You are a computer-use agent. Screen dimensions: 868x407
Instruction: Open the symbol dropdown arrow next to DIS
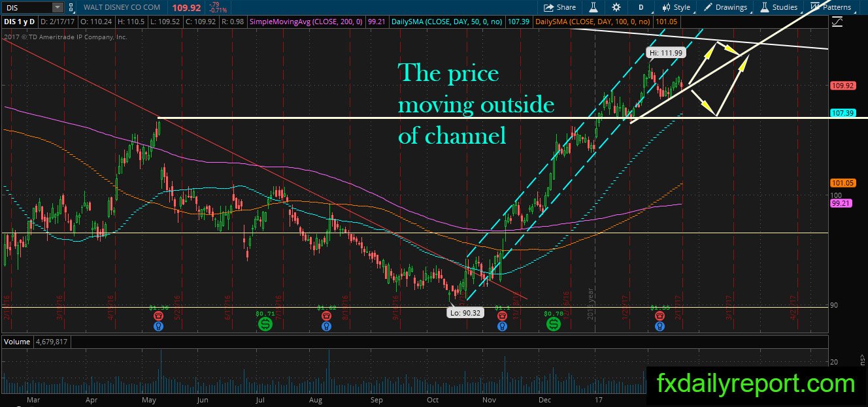[57, 7]
